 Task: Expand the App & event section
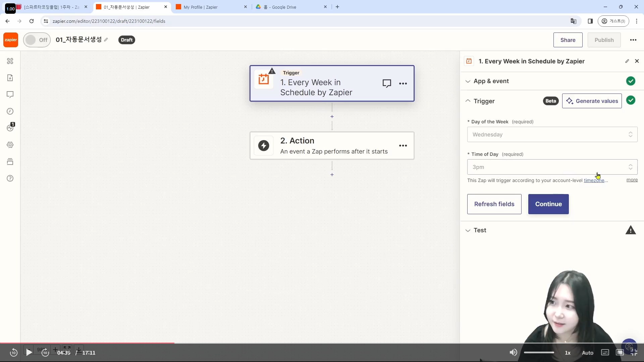pyautogui.click(x=552, y=81)
